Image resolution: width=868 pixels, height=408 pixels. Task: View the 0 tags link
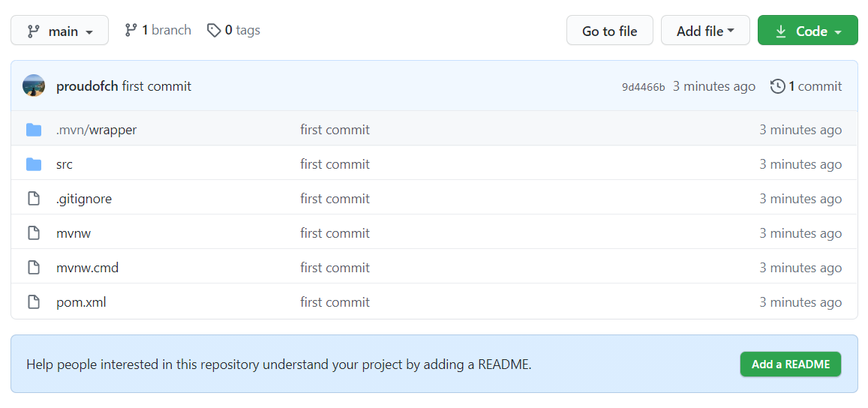point(233,30)
